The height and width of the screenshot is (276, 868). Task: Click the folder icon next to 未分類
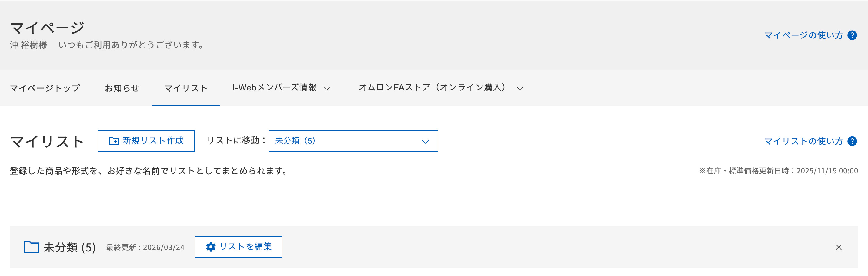(32, 247)
